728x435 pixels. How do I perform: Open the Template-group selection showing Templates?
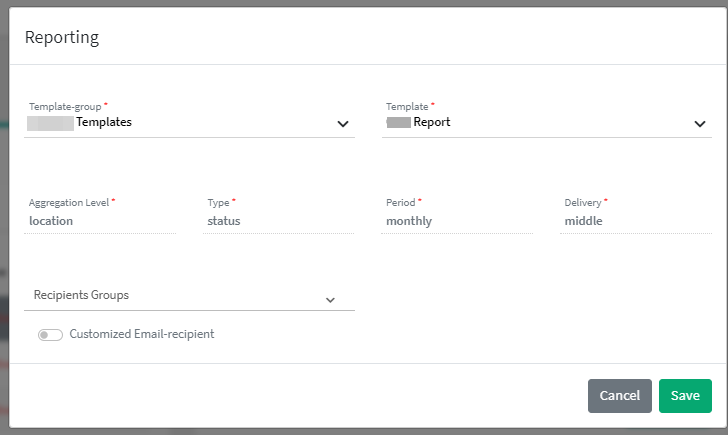(x=180, y=123)
